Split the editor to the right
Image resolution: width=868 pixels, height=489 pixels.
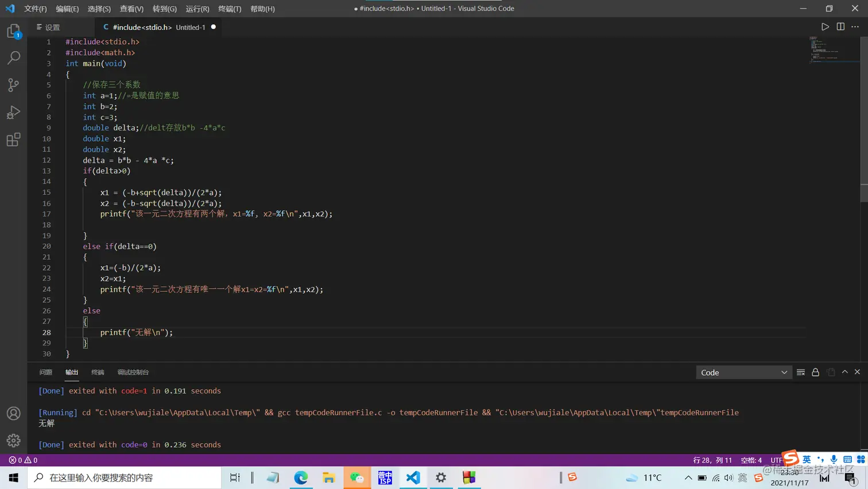[x=840, y=27]
